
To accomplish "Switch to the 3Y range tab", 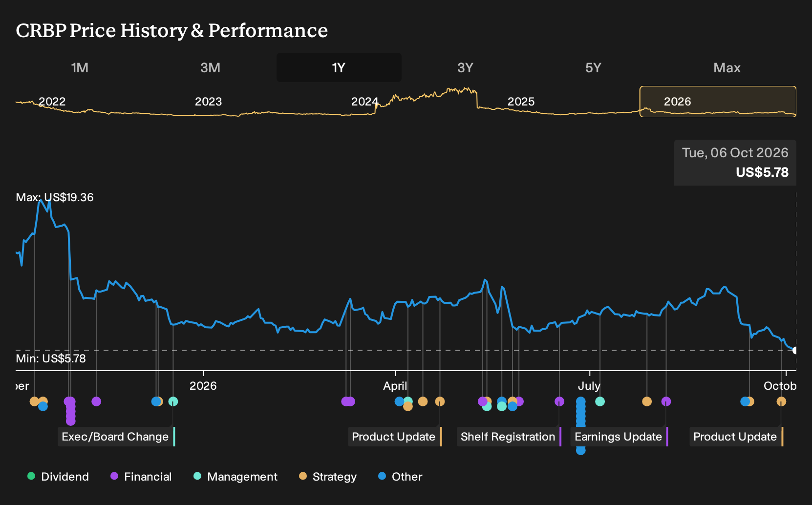I will pyautogui.click(x=465, y=67).
